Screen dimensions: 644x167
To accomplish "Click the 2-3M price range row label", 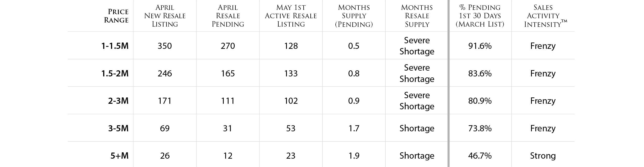I will (x=118, y=101).
